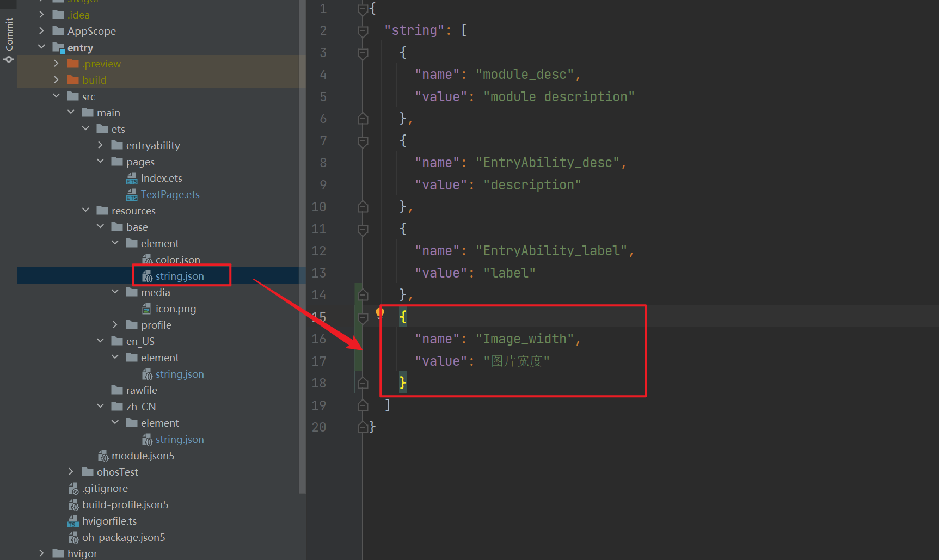Select string.json under zh_CN element
The image size is (939, 560).
tap(179, 440)
